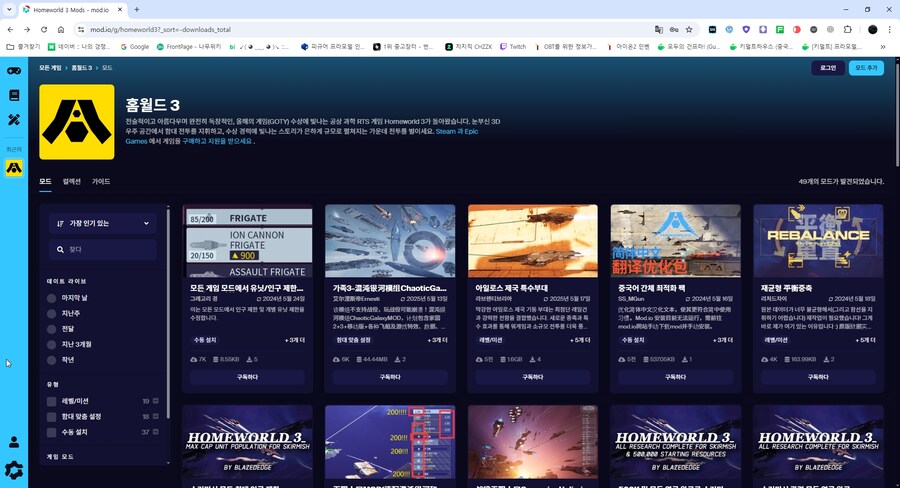Click the address bar URL field
This screenshot has width=900, height=488.
[367, 29]
